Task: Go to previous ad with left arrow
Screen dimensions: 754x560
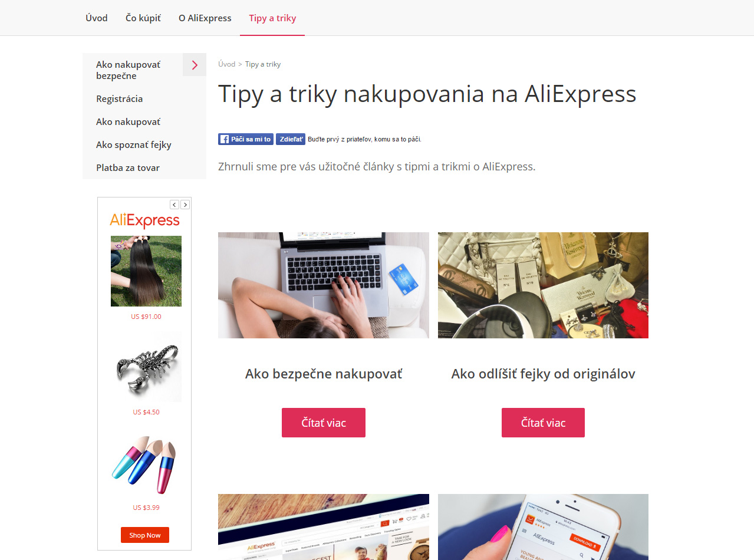Action: click(x=174, y=205)
